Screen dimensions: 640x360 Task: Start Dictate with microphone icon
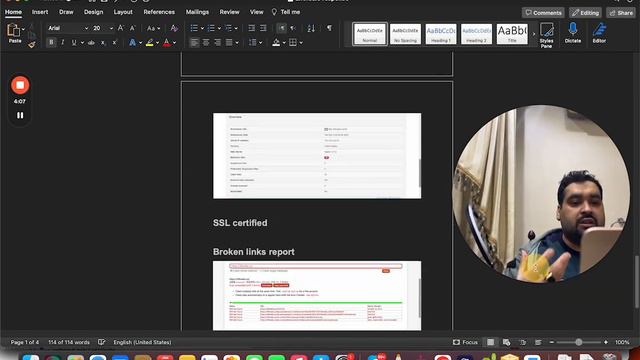pyautogui.click(x=573, y=33)
